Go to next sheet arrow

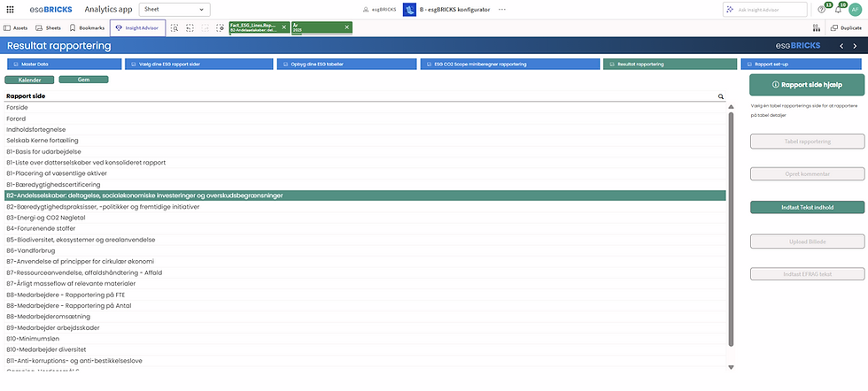(x=856, y=46)
